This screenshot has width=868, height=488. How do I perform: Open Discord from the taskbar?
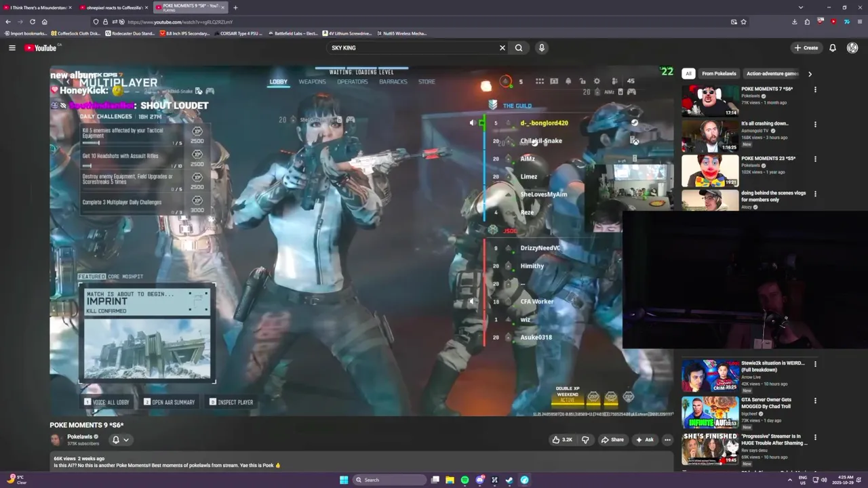point(479,480)
